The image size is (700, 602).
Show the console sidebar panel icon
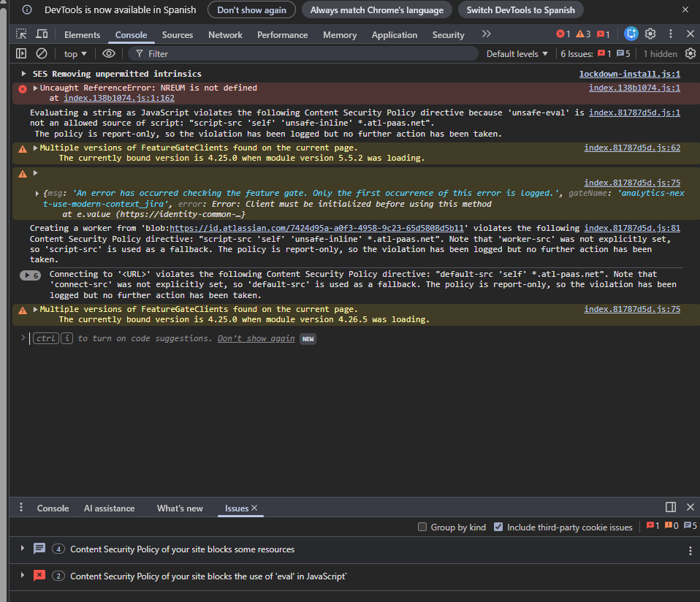point(21,53)
